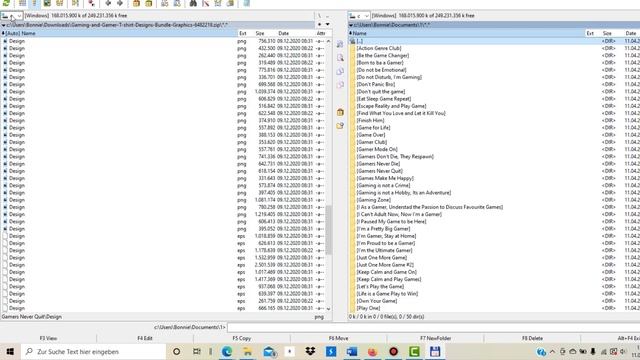Screen dimensions: 640x360
Task: Open the green Camtasia icon on taskbar
Action: coord(414,351)
